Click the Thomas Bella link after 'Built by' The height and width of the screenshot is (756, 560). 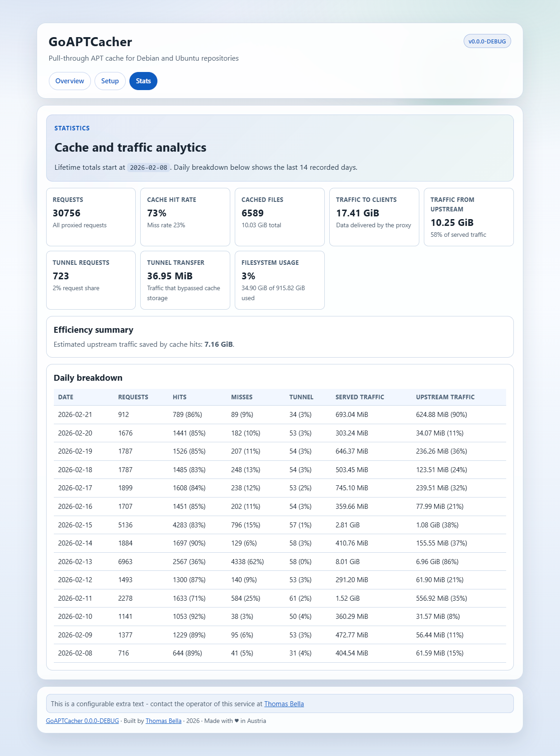[x=163, y=721]
